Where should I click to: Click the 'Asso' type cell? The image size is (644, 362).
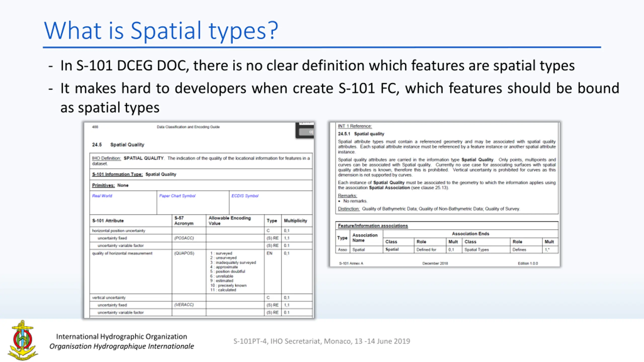342,250
